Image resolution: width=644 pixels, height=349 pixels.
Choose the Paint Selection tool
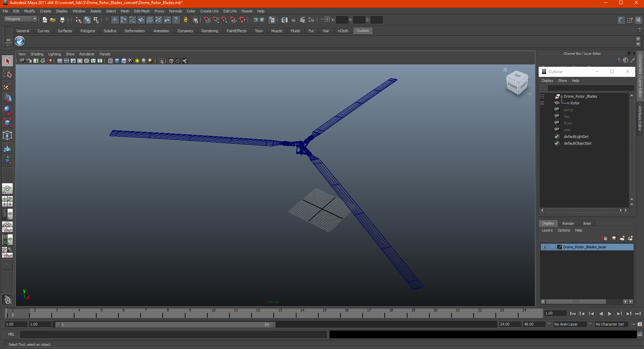[x=7, y=86]
